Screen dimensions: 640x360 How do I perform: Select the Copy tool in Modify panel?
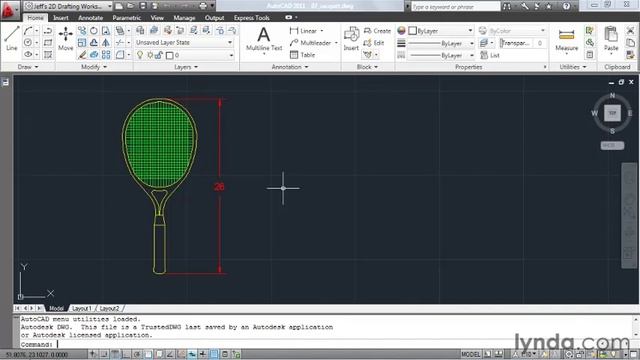82,31
